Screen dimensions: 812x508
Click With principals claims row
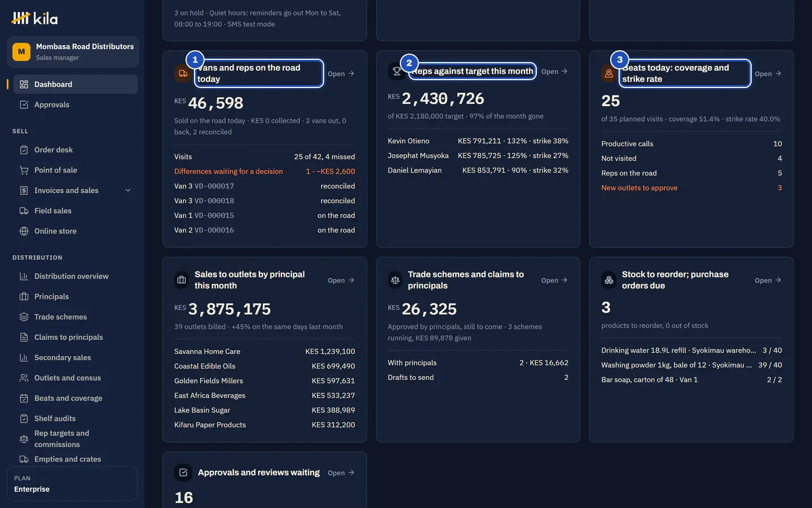(478, 362)
